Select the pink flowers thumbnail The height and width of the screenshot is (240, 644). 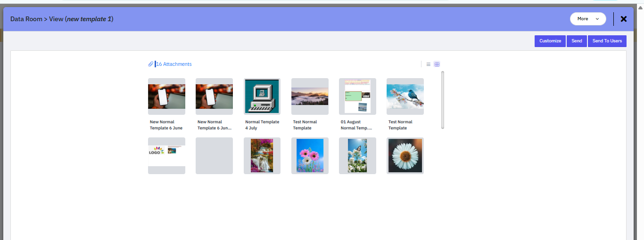coord(310,156)
